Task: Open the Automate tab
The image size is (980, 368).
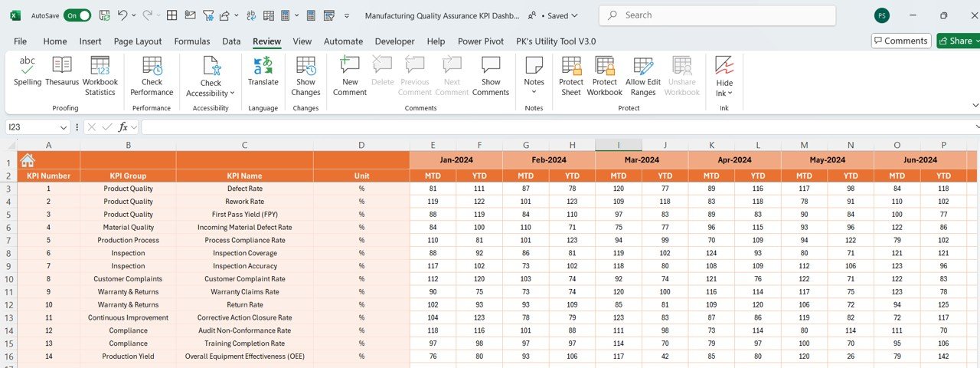Action: coord(343,41)
